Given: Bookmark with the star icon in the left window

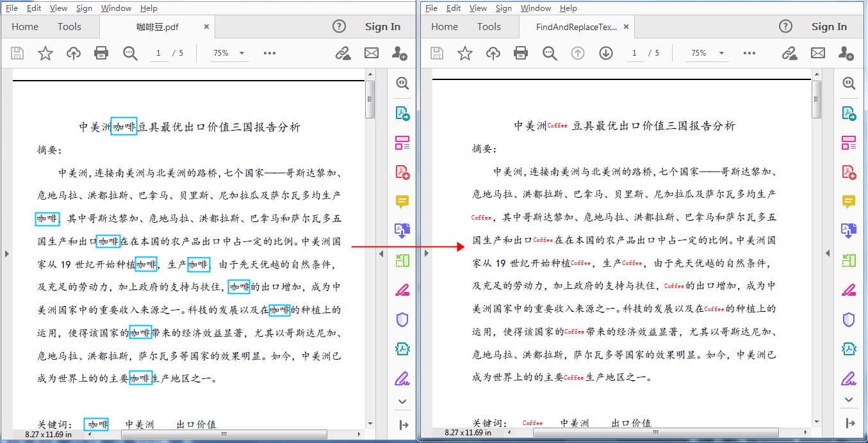Looking at the screenshot, I should (45, 53).
